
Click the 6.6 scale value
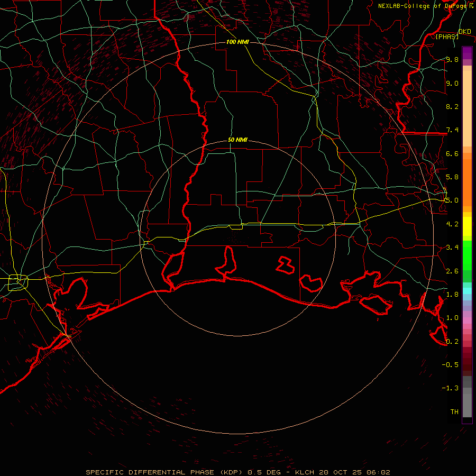coord(452,153)
